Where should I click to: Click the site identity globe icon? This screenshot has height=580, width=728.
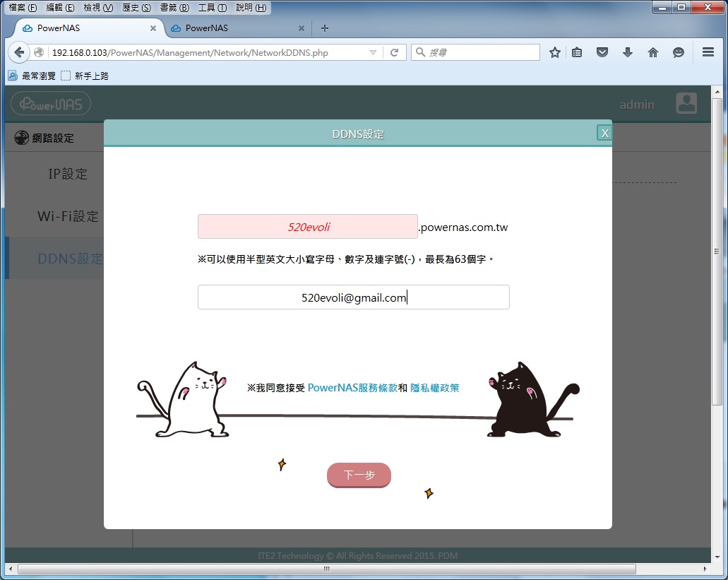tap(39, 52)
